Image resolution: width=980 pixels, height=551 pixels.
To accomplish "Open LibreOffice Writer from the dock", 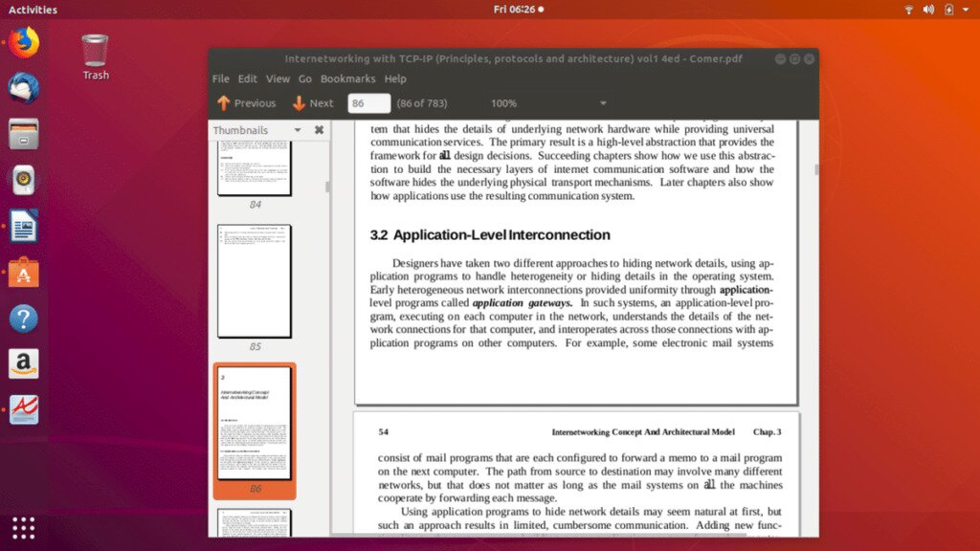I will point(23,227).
